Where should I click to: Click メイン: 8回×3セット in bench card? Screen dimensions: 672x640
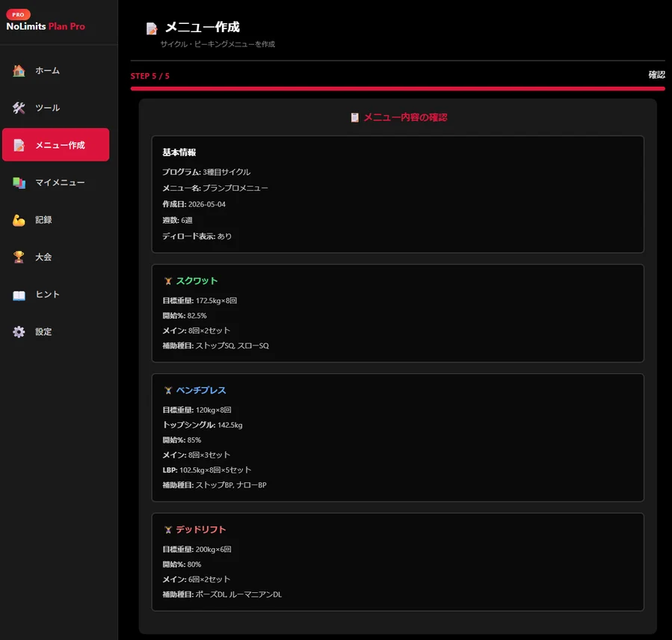pyautogui.click(x=197, y=455)
